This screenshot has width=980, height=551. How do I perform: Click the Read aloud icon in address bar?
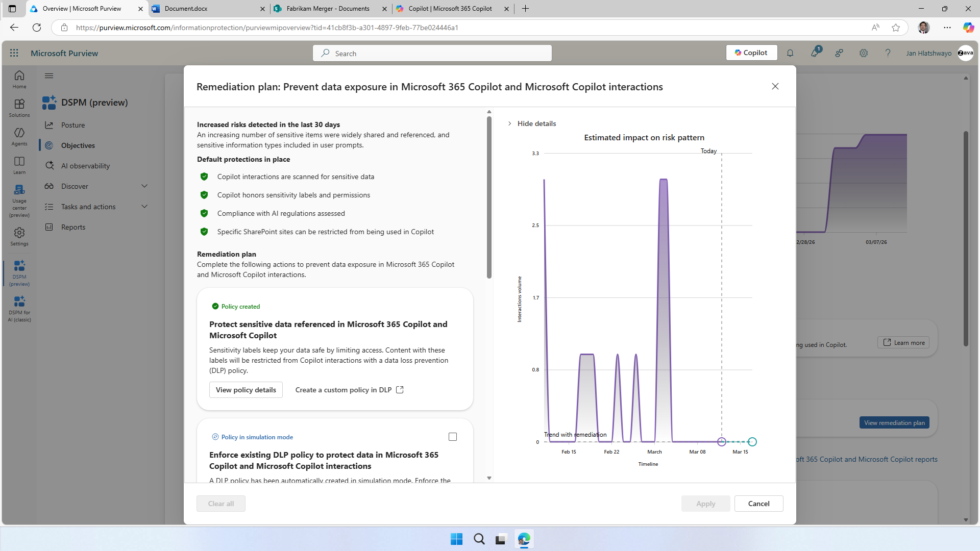pos(875,28)
